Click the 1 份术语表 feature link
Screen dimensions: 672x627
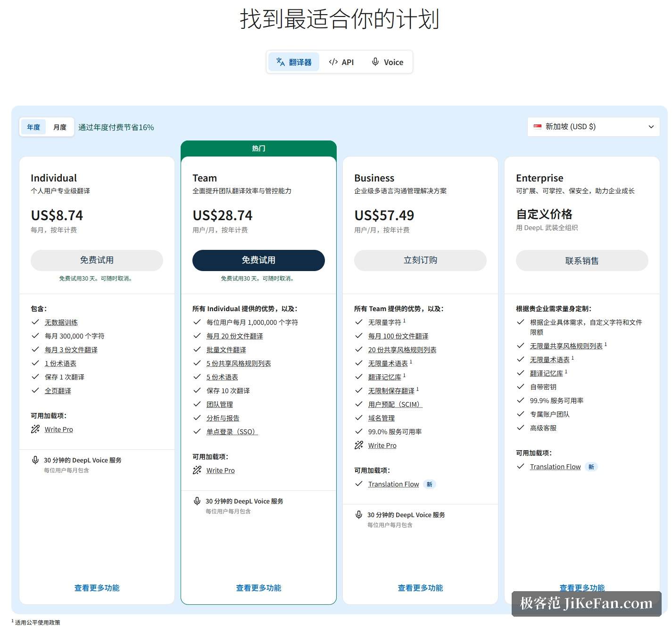coord(61,363)
